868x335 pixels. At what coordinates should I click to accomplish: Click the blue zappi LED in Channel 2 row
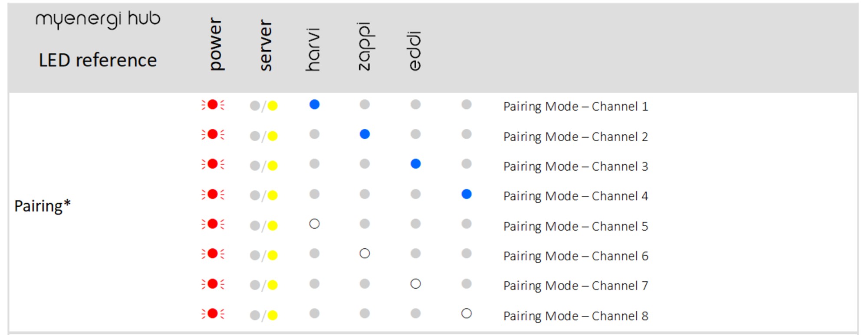[365, 134]
